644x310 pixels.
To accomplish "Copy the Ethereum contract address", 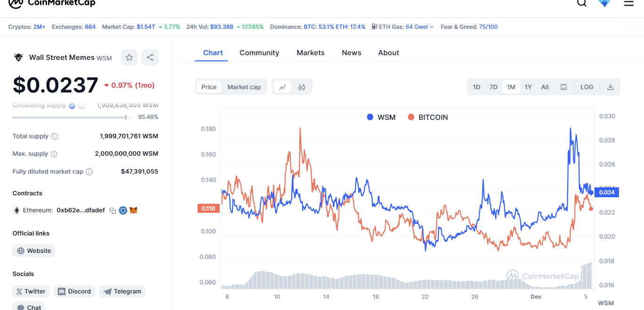I will click(x=113, y=210).
